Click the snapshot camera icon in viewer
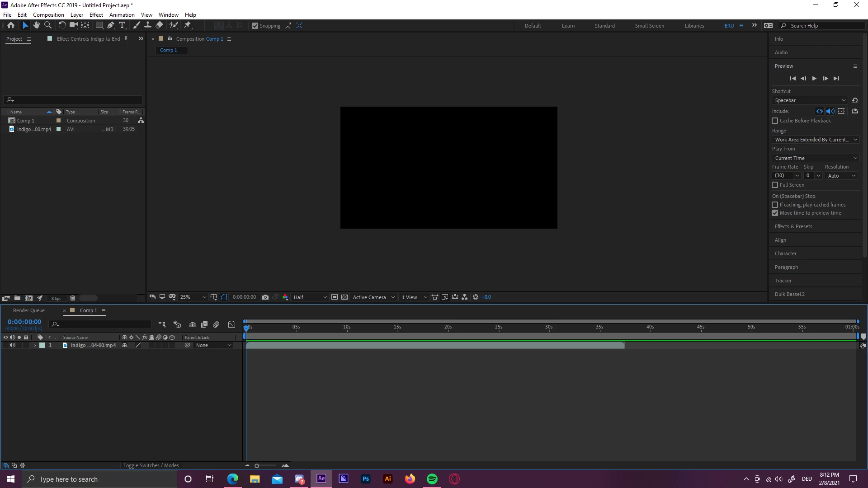The image size is (868, 488). click(265, 297)
